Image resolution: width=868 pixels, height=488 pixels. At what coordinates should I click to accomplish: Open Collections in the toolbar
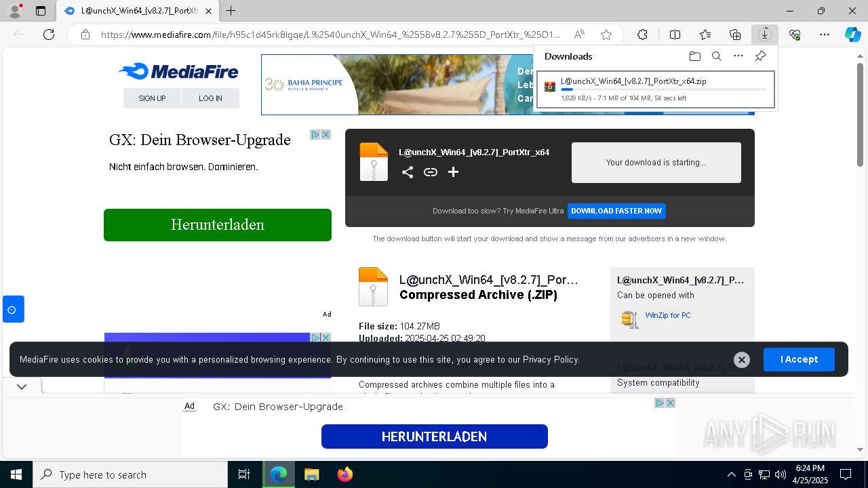(x=735, y=35)
